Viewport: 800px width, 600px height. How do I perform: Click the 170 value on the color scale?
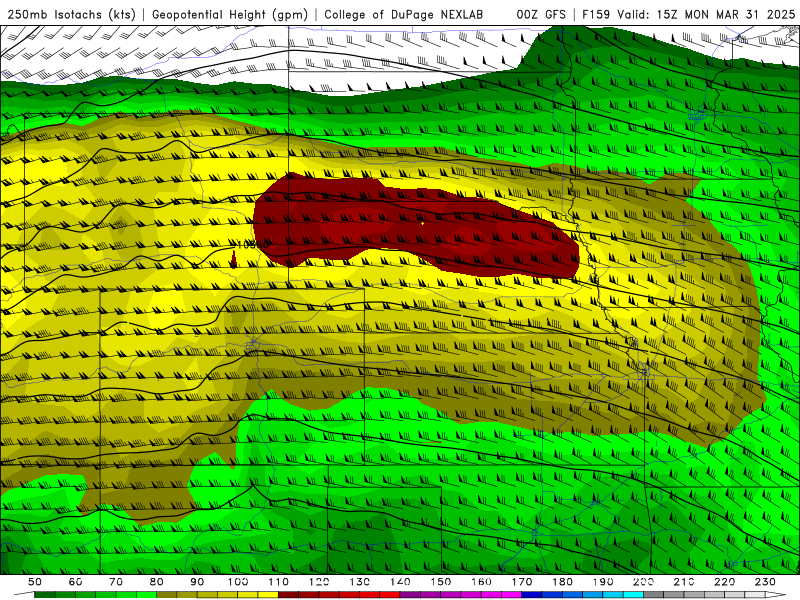click(522, 582)
